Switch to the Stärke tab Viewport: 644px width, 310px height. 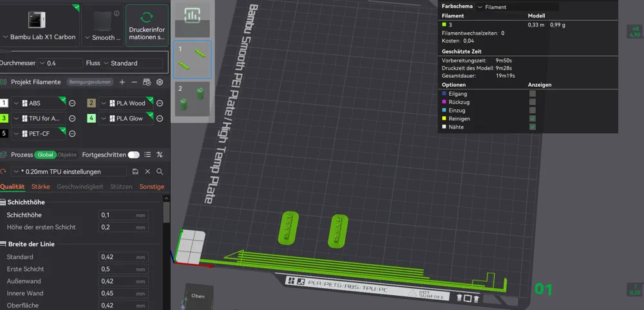pyautogui.click(x=41, y=187)
